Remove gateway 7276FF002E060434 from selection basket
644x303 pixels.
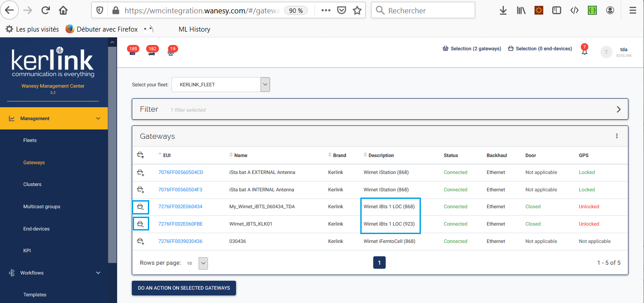tap(141, 207)
